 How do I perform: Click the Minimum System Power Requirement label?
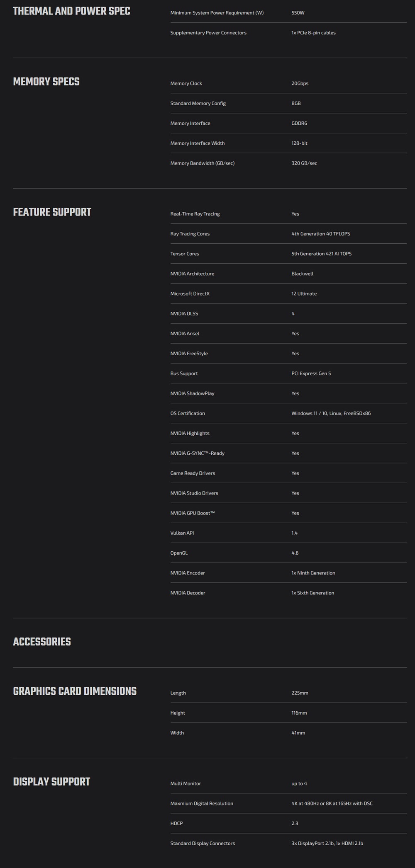(217, 13)
